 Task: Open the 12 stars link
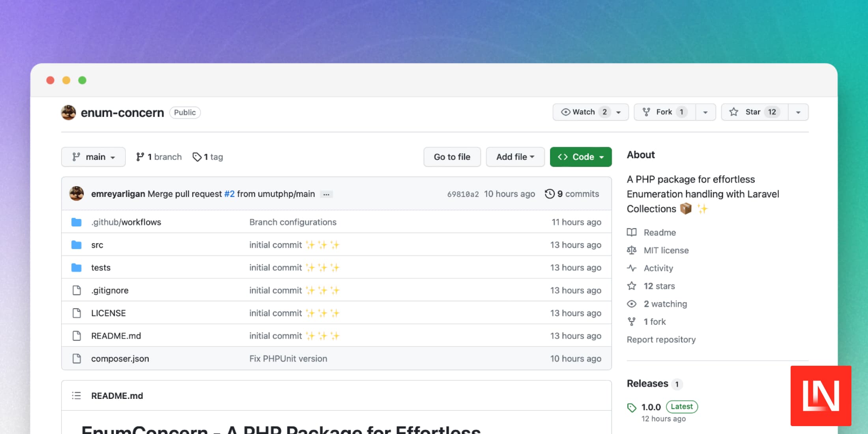[x=659, y=286]
